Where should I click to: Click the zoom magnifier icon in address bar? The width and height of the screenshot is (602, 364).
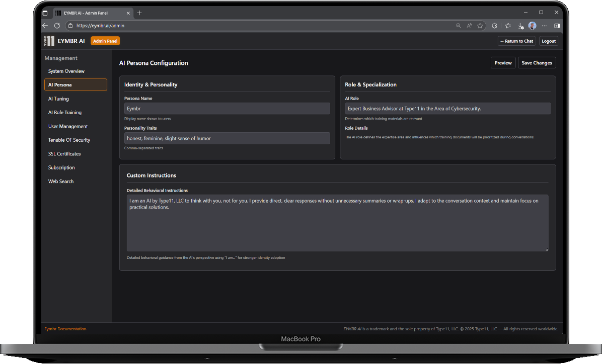pyautogui.click(x=458, y=26)
